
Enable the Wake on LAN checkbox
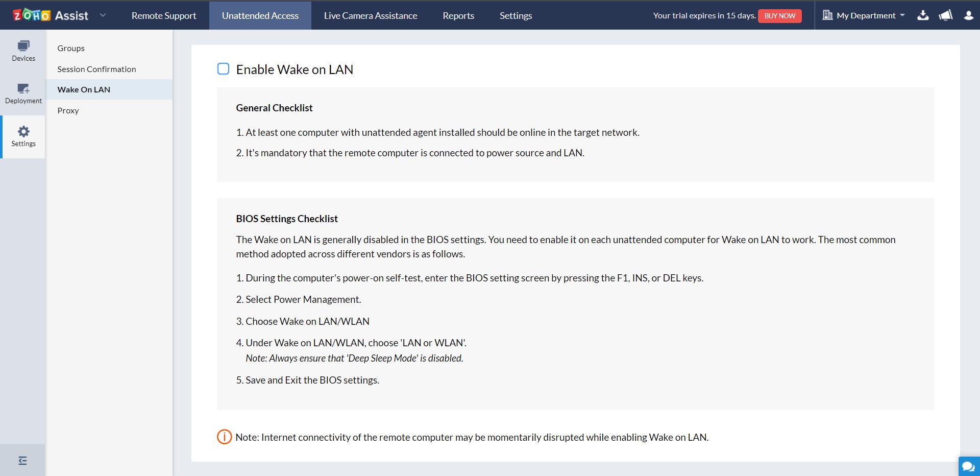point(223,69)
